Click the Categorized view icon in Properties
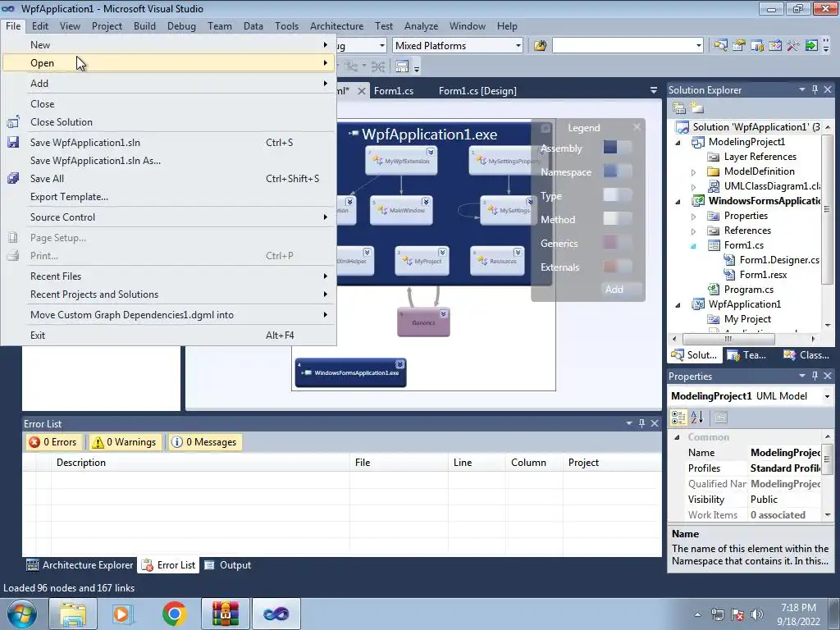The height and width of the screenshot is (630, 840). point(678,418)
